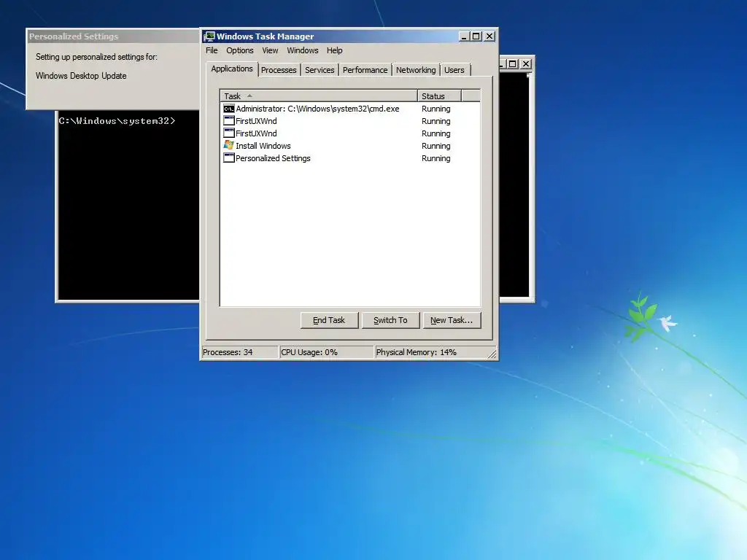Click the Personalized Settings window icon in the list
This screenshot has width=747, height=560.
point(228,157)
